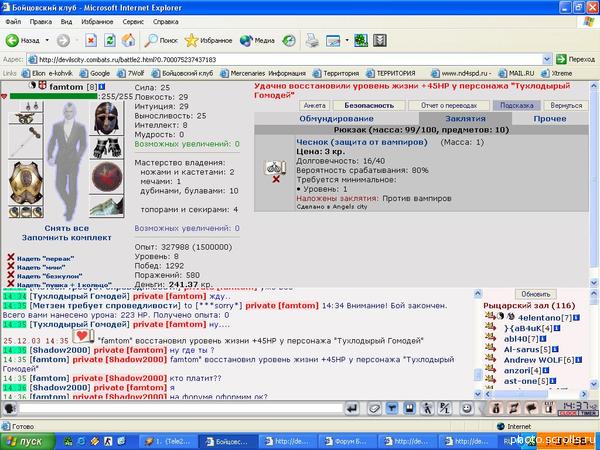
Task: Click the info icon next to famtom [8]
Action: (x=102, y=87)
